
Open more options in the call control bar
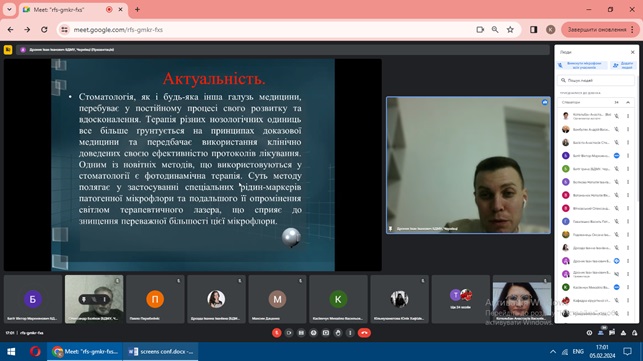click(x=350, y=333)
